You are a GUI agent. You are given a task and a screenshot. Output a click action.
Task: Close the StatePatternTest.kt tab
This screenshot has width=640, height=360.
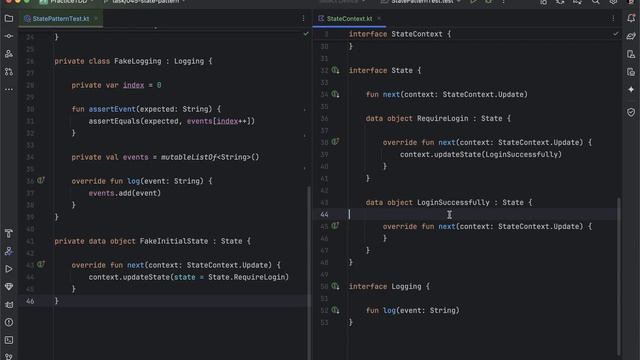tap(96, 19)
